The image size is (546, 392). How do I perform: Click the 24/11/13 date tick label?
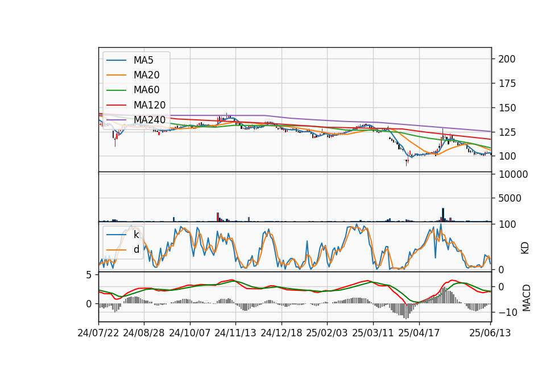pos(235,333)
